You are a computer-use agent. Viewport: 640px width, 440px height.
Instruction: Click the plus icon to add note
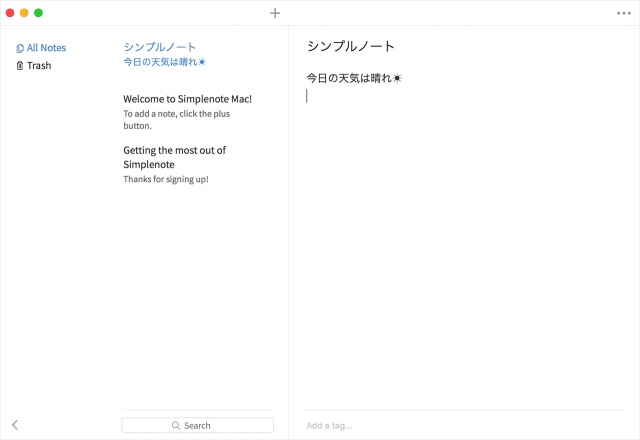[275, 13]
